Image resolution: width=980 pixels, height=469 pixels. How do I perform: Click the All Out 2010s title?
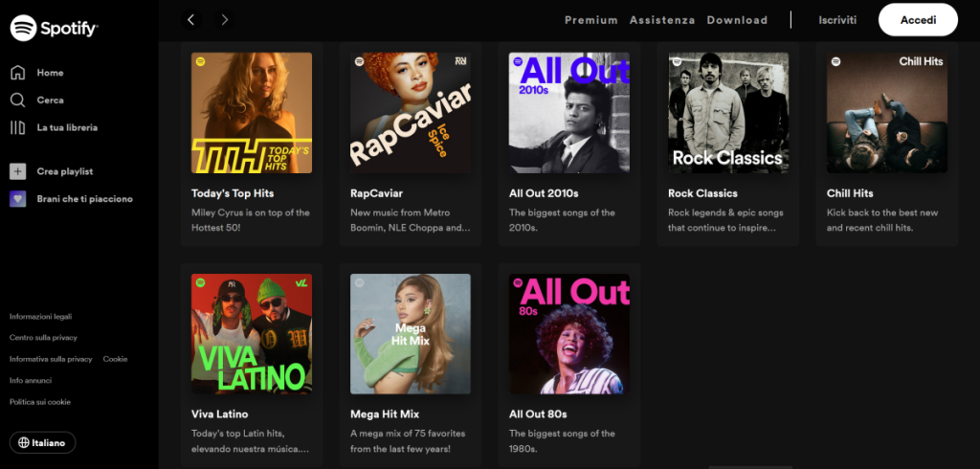pyautogui.click(x=544, y=193)
